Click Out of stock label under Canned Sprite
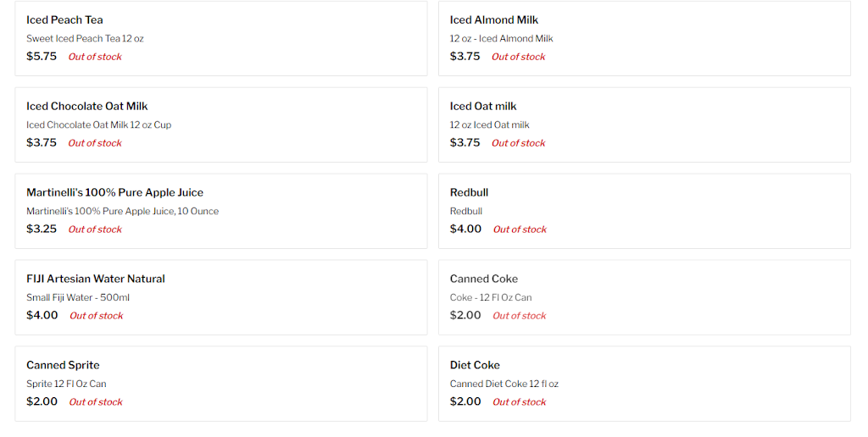The image size is (868, 437). (x=96, y=402)
